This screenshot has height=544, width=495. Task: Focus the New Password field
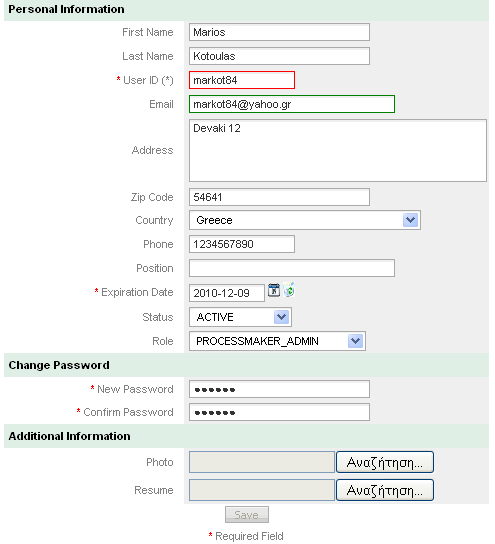pyautogui.click(x=279, y=389)
